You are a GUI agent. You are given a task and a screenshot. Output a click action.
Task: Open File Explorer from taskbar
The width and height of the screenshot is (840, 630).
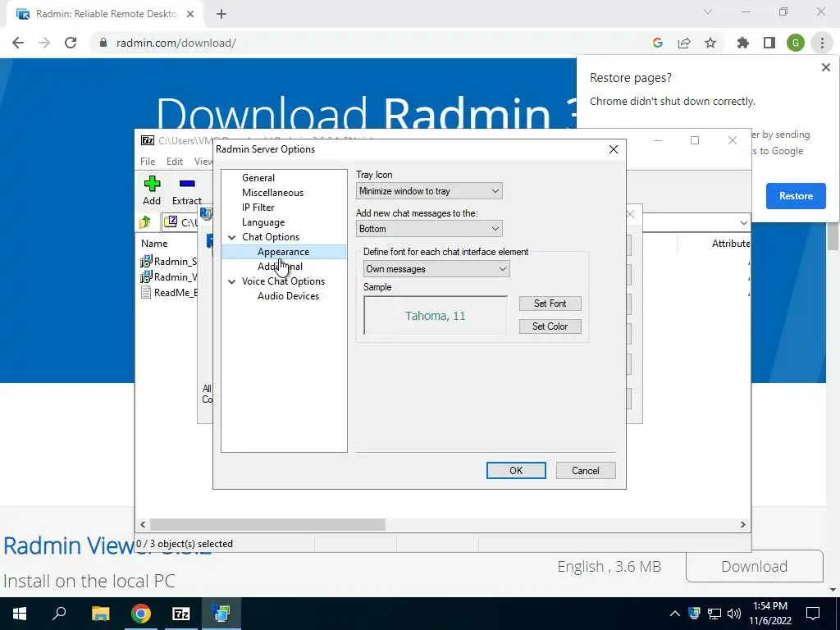100,614
